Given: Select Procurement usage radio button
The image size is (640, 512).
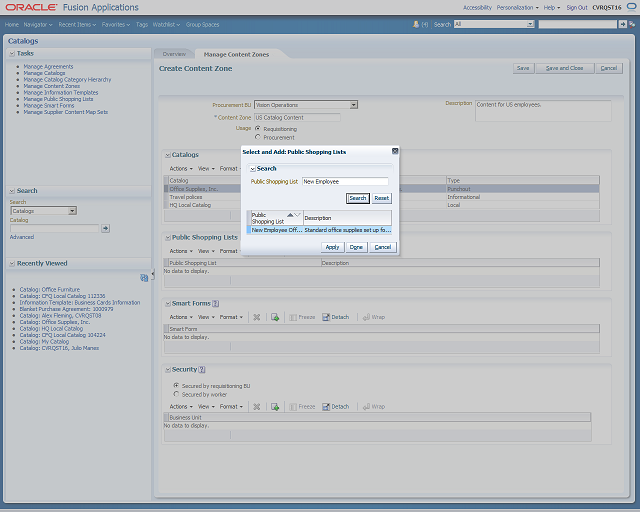Looking at the screenshot, I should tap(258, 137).
